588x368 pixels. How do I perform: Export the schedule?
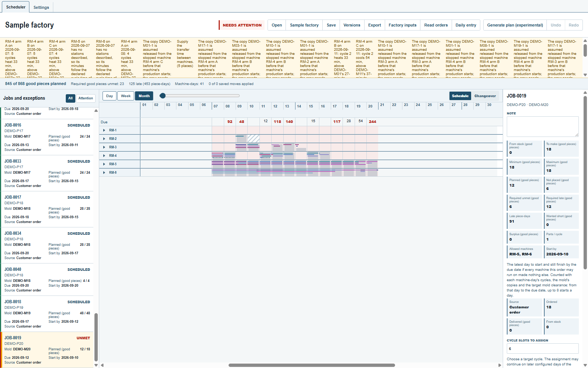tap(374, 25)
